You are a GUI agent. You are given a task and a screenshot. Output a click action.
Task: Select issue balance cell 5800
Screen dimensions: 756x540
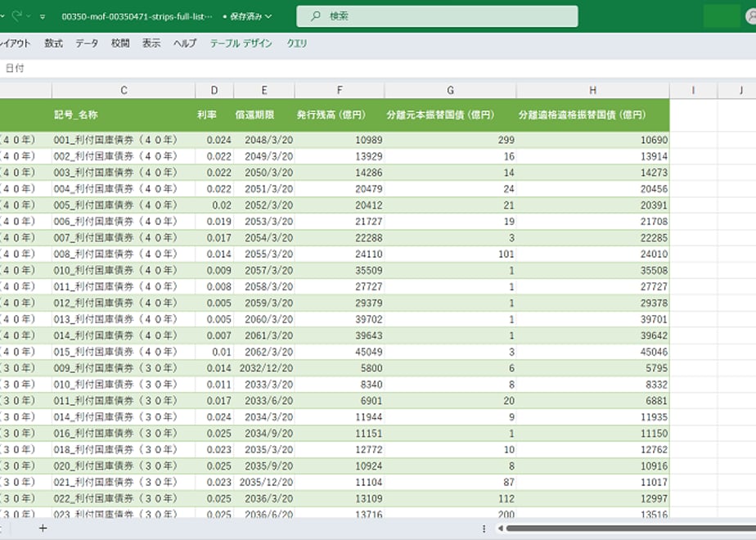(340, 368)
